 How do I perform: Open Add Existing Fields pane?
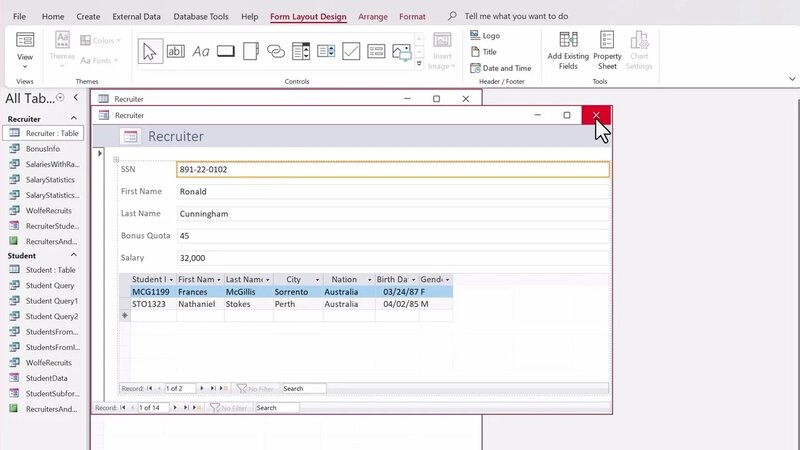coord(568,50)
